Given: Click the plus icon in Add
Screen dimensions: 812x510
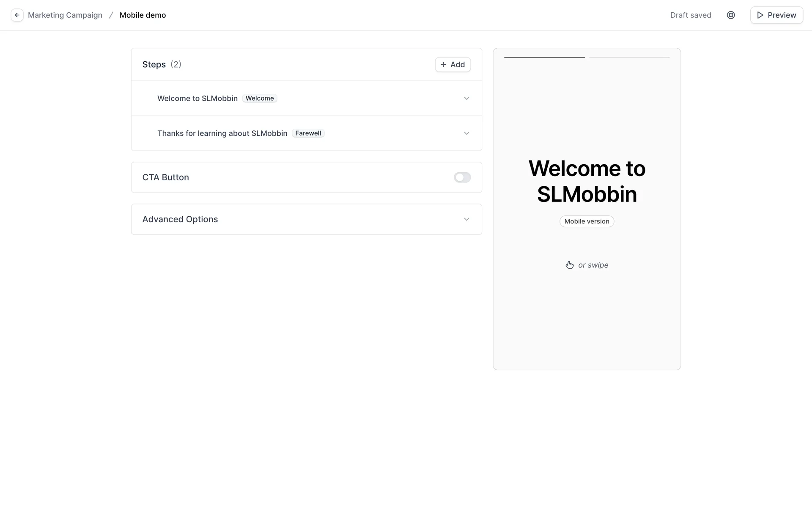Looking at the screenshot, I should 443,64.
